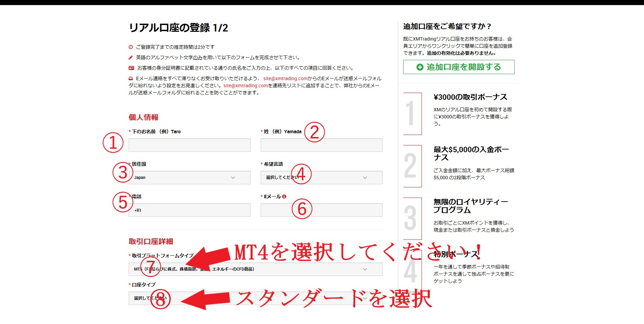
Task: Click the ID card icon beside name instruction
Action: click(131, 68)
